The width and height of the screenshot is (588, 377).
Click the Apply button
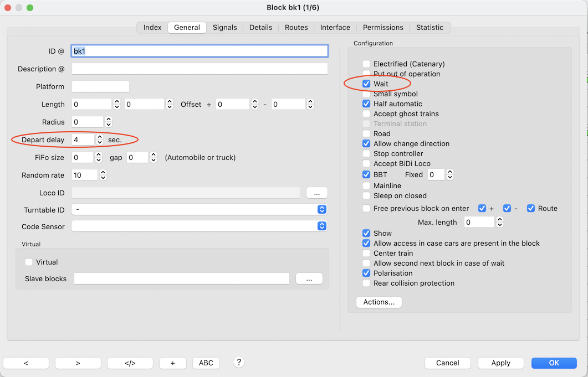click(x=500, y=363)
